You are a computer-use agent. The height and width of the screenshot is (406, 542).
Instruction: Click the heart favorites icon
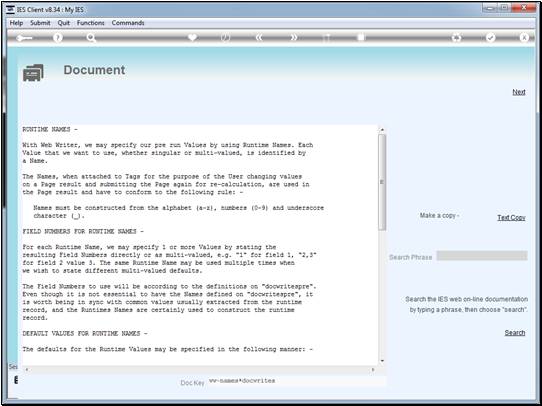193,37
